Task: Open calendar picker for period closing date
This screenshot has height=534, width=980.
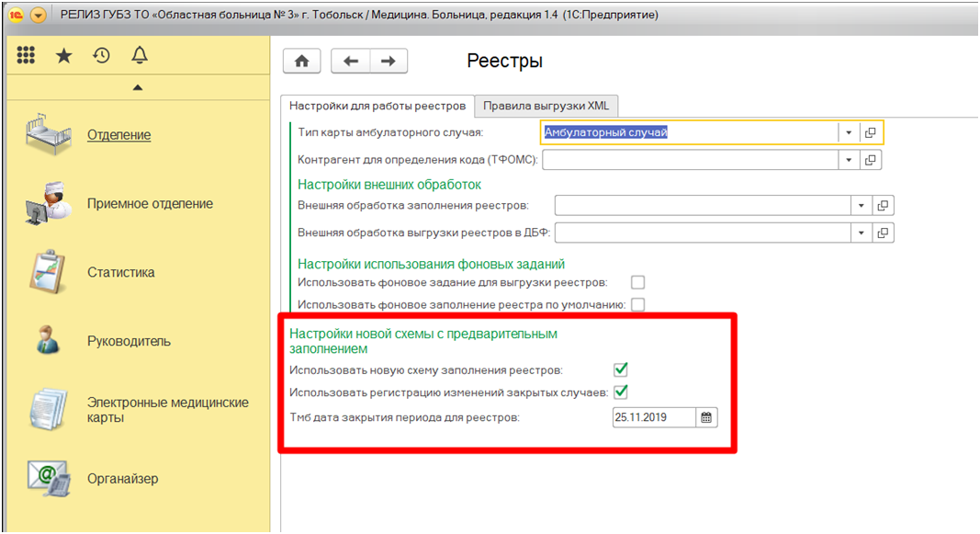Action: tap(706, 417)
